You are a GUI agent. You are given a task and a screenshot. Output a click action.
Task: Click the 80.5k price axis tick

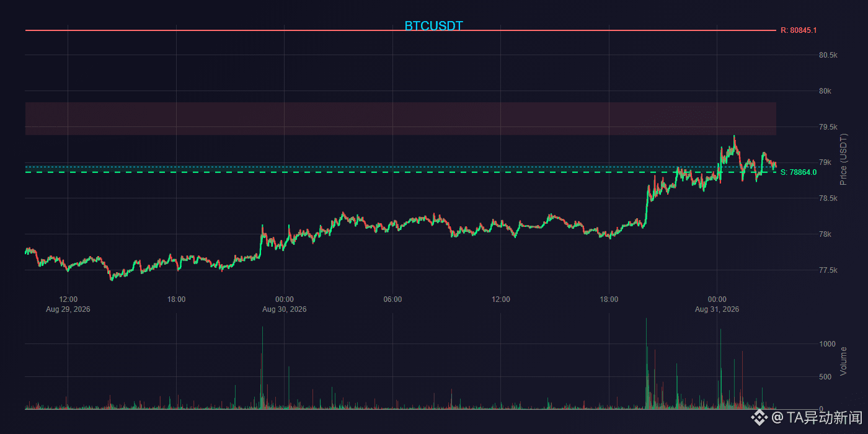(x=828, y=55)
